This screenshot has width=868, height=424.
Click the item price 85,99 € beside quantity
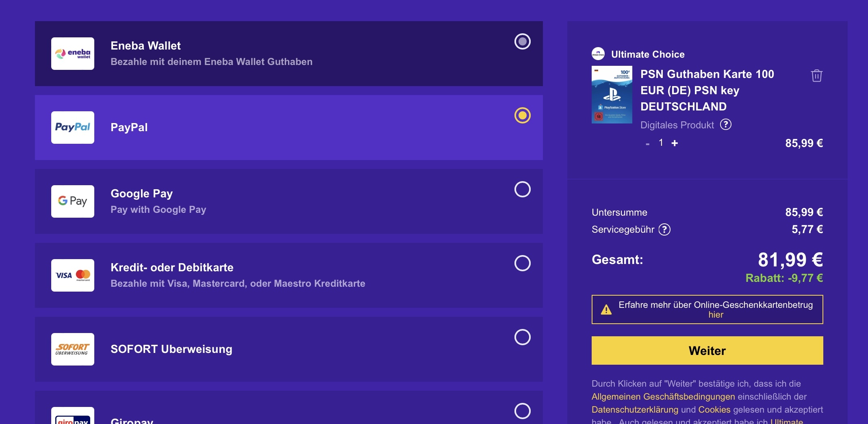(x=804, y=143)
